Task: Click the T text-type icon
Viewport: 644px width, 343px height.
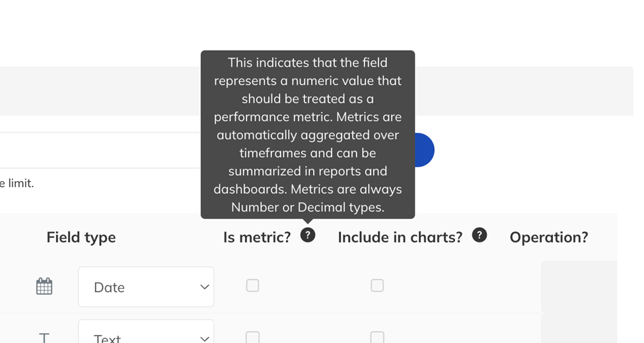Action: [x=44, y=338]
